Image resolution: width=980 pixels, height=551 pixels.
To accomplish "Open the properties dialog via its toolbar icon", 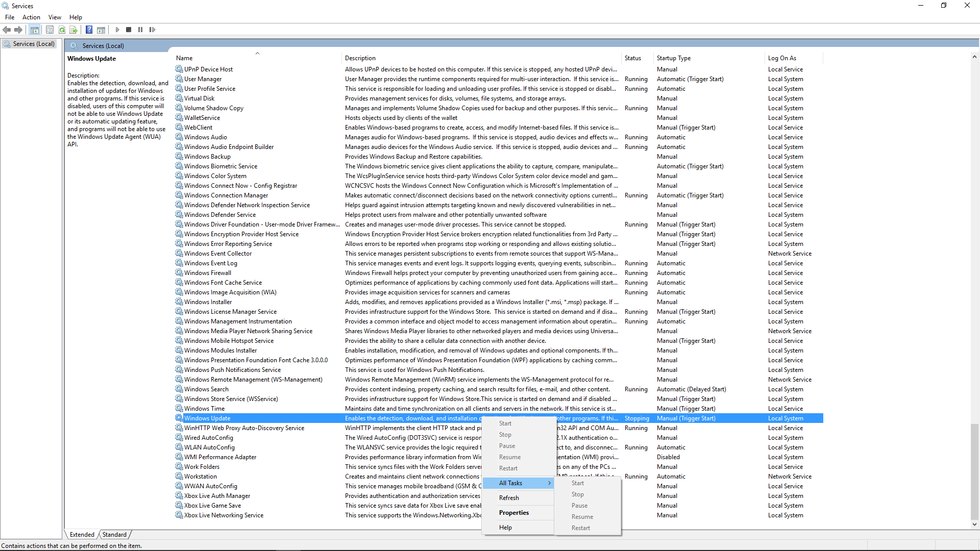I will coord(50,30).
